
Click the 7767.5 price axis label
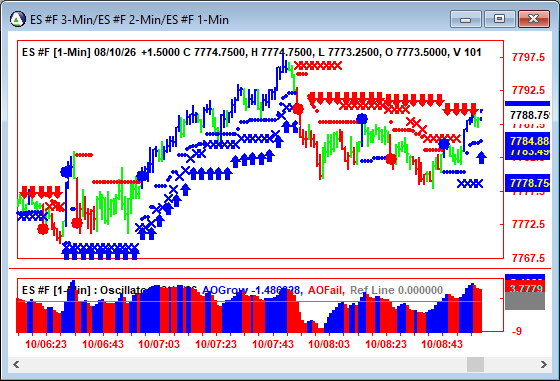click(528, 258)
